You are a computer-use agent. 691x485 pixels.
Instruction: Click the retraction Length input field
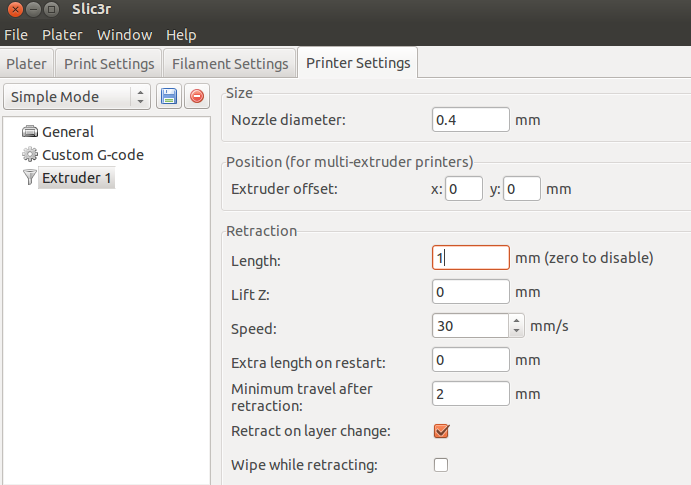pos(471,257)
